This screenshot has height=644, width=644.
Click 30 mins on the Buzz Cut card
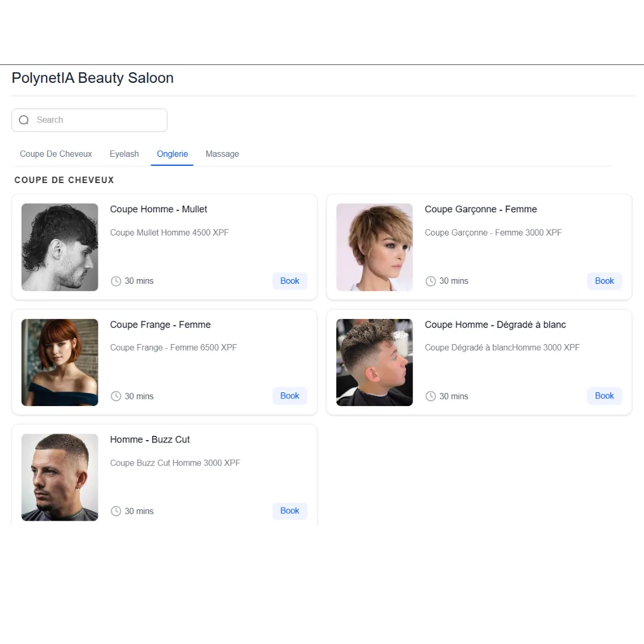(139, 512)
